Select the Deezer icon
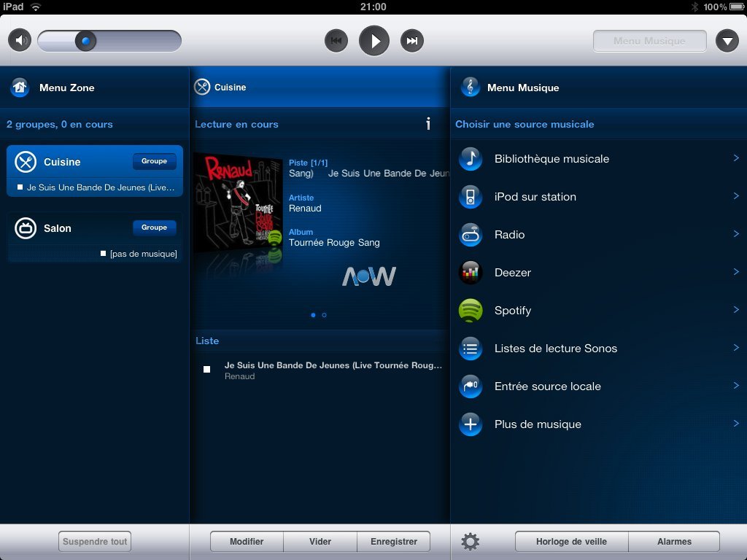The image size is (747, 560). click(471, 273)
